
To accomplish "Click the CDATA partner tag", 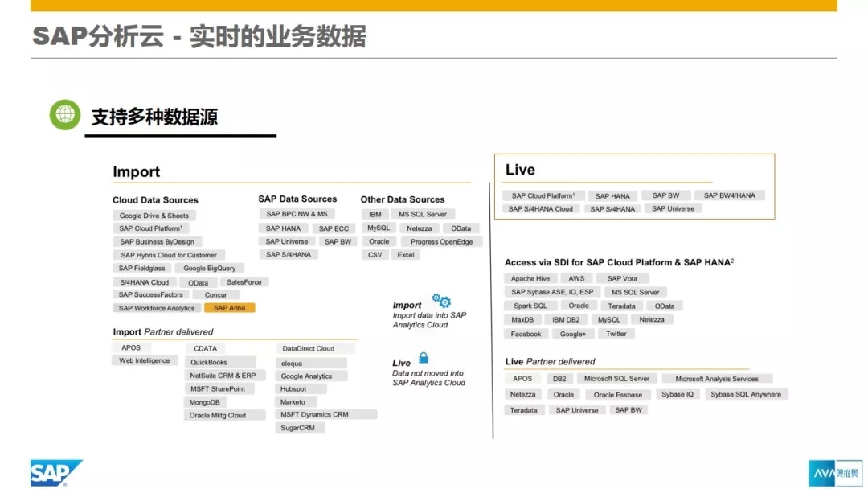I will click(206, 348).
